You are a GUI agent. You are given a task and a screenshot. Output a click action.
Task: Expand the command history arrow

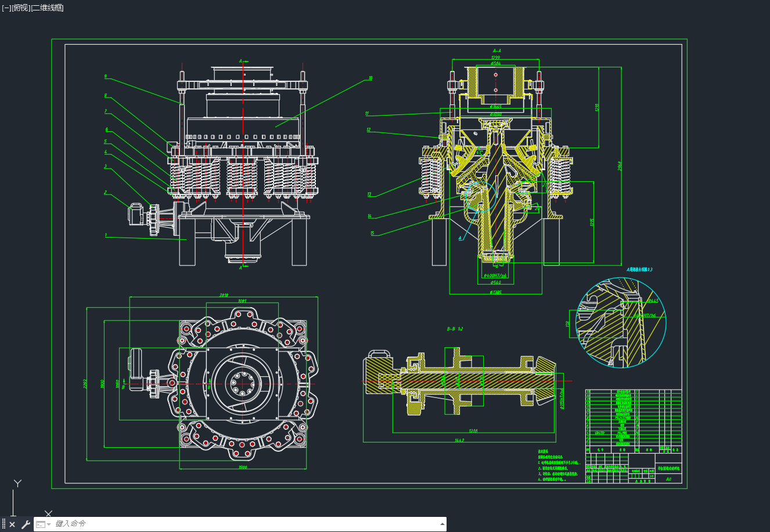(x=442, y=524)
